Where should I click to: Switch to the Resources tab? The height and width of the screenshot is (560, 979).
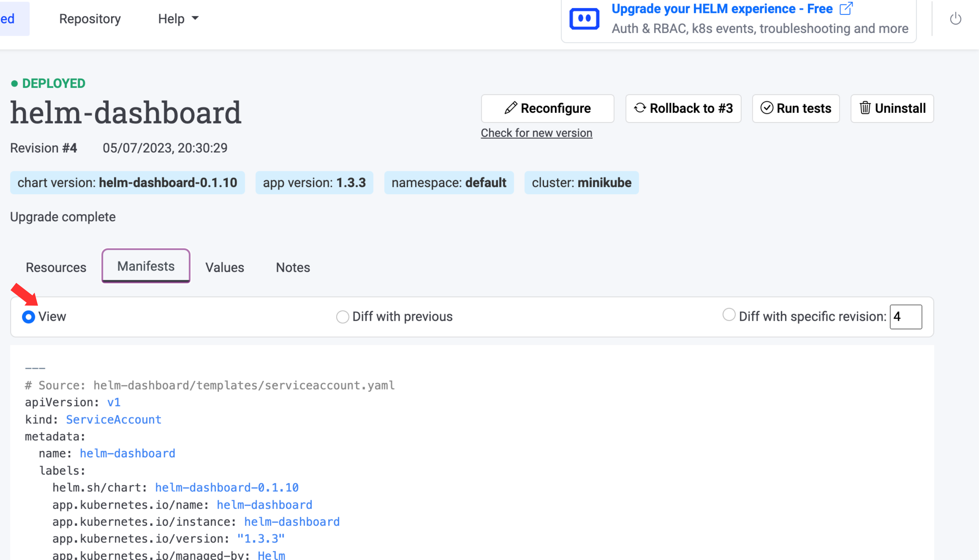coord(56,267)
